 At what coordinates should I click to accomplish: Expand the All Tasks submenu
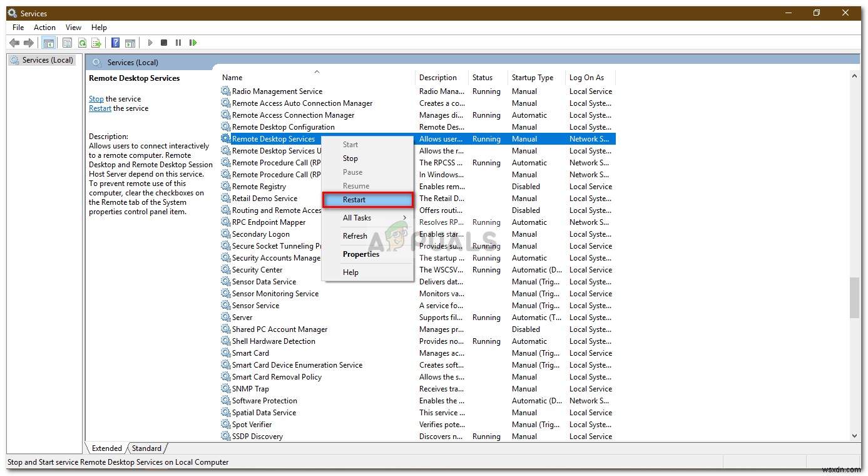(x=367, y=218)
